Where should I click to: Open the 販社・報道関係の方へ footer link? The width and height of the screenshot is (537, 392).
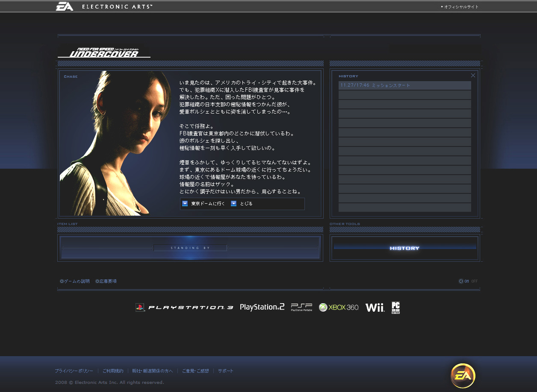pyautogui.click(x=153, y=371)
